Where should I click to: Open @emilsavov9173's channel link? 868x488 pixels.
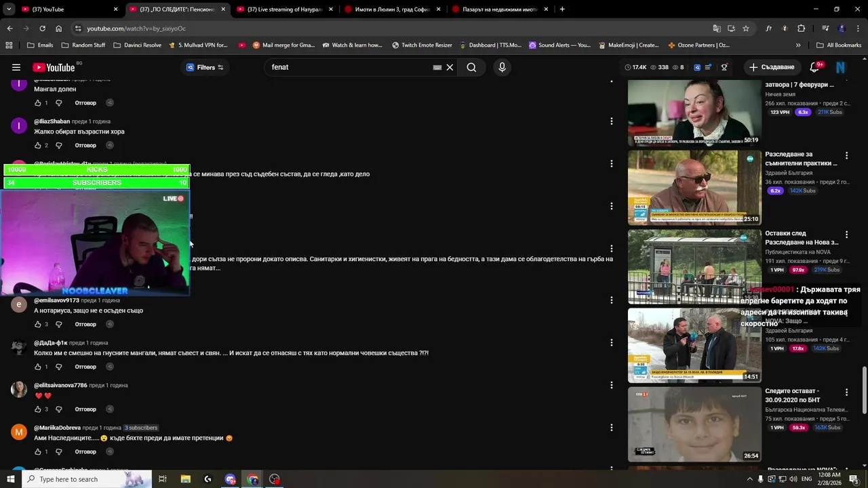[x=56, y=300]
